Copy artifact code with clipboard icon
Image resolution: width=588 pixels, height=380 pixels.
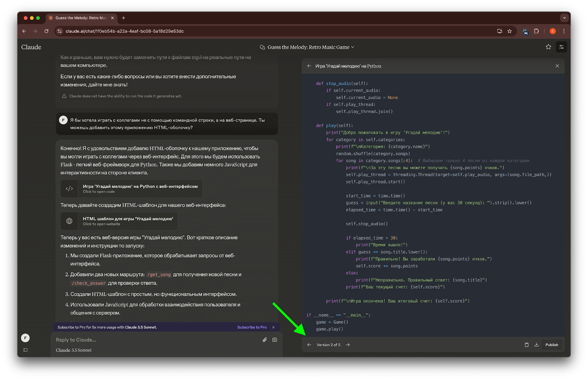coord(526,345)
